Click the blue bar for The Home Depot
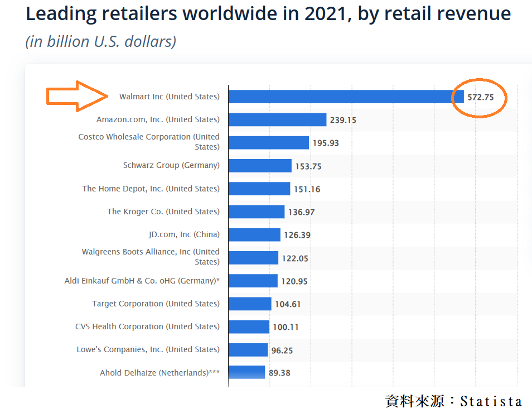 pyautogui.click(x=259, y=189)
